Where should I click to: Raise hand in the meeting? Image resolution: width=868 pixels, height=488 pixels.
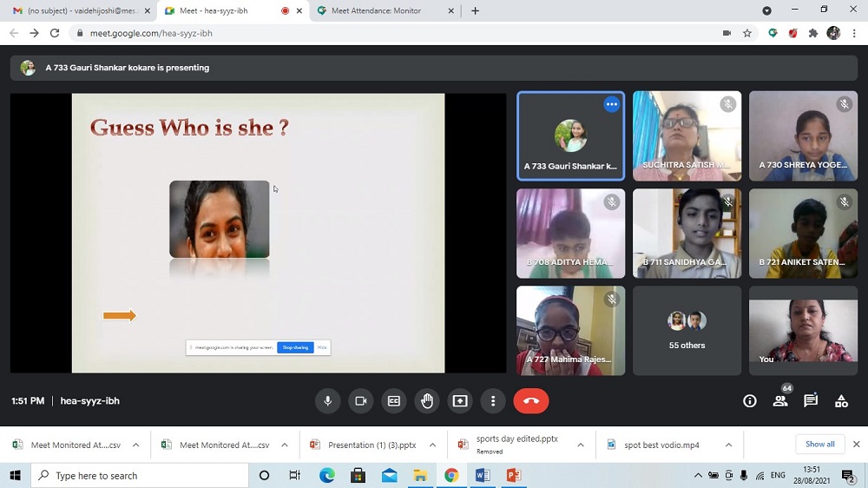point(426,401)
